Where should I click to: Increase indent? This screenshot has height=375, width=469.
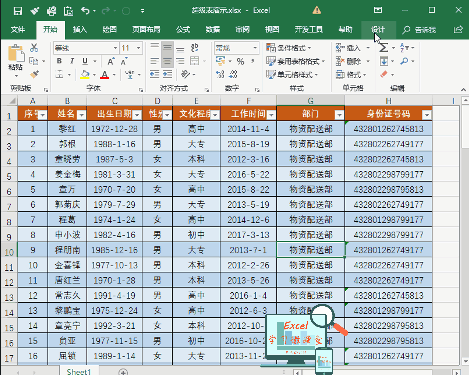(167, 74)
